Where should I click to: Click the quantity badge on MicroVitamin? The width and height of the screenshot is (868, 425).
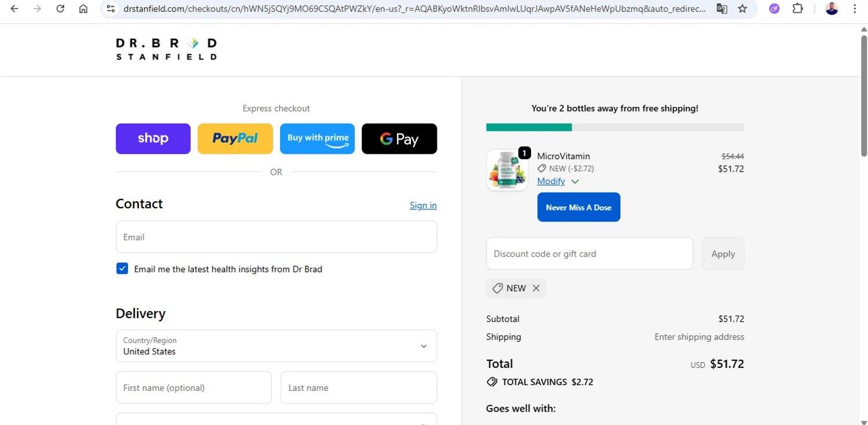click(524, 153)
